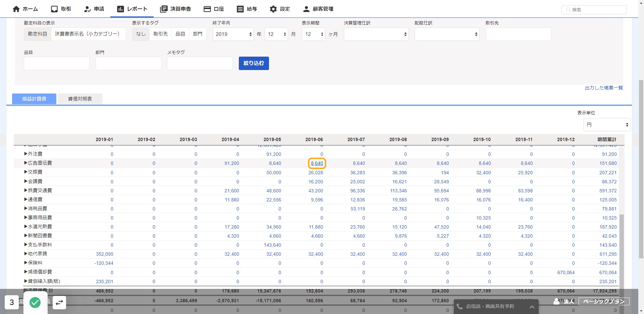Click 支払手数料 2019-05 amount 143,640

click(x=272, y=245)
